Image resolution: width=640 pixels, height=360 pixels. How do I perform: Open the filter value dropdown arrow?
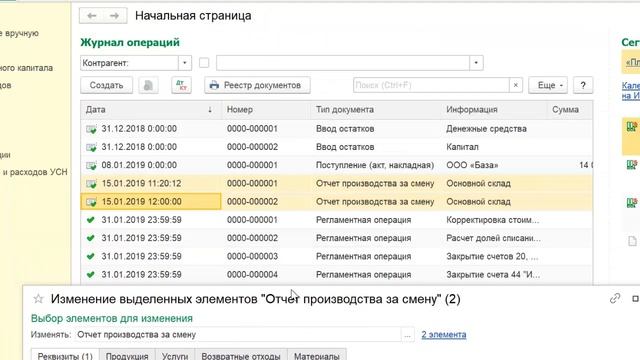coord(476,63)
